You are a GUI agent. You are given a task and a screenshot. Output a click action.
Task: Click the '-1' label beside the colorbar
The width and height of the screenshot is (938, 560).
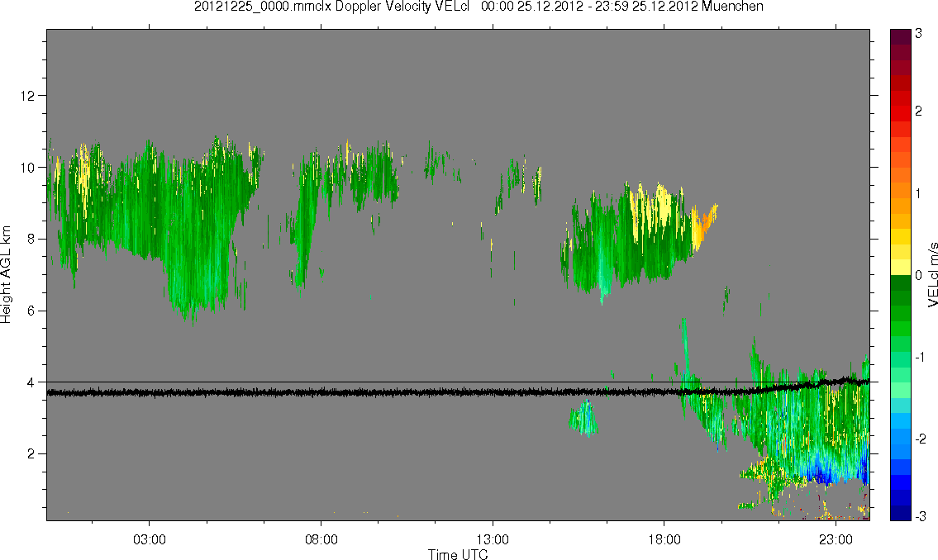[921, 357]
